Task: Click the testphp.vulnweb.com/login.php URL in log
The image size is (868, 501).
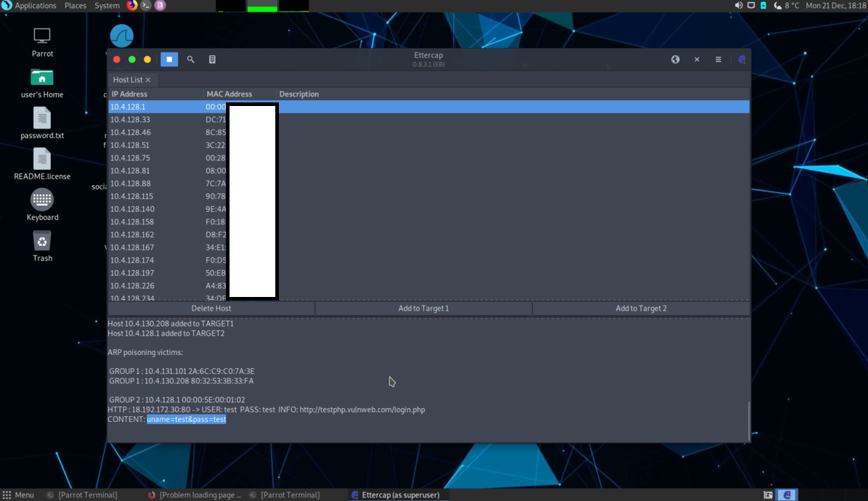Action: (x=362, y=410)
